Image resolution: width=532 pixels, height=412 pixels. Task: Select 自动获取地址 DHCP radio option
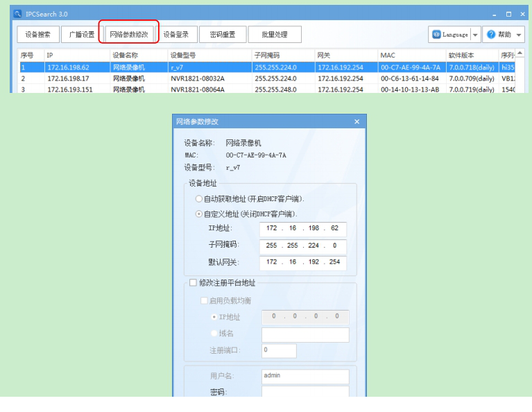199,198
